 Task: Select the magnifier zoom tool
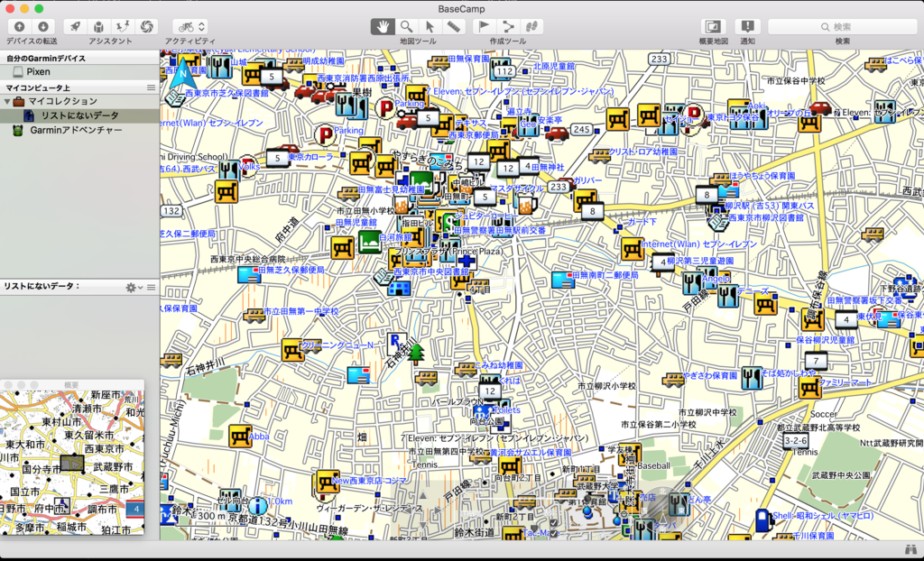point(407,26)
